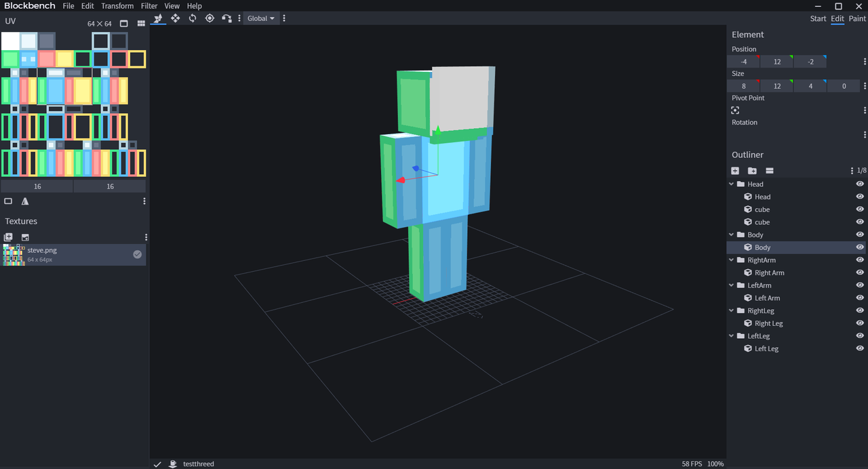Toggle visibility of the Body group
The image size is (868, 469).
[x=860, y=234]
